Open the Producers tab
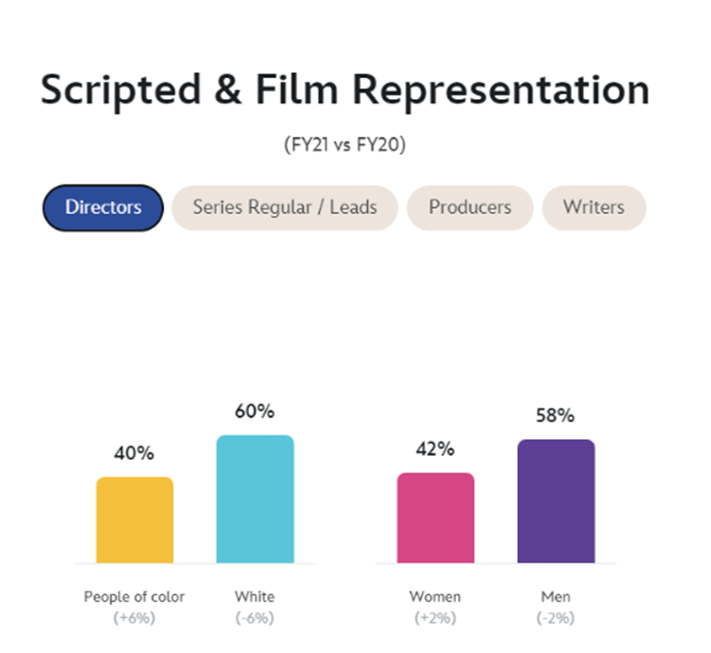This screenshot has height=653, width=711. (x=470, y=208)
